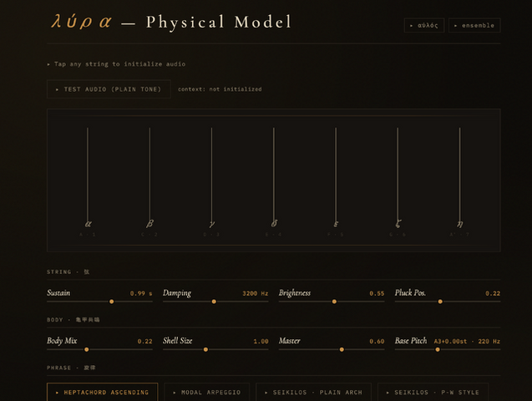Viewport: 532px width, 401px height.
Task: Play the Modal Arpeggio phrase
Action: pyautogui.click(x=207, y=392)
